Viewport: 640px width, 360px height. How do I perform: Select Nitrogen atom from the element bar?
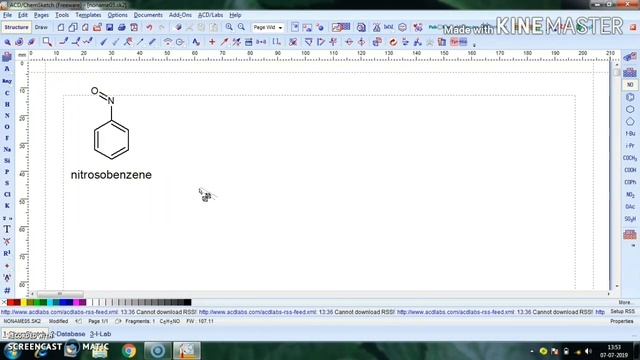click(x=7, y=116)
